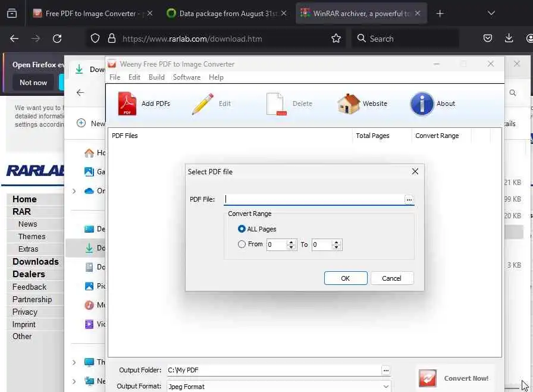The width and height of the screenshot is (533, 392).
Task: Open the File menu
Action: tap(115, 77)
